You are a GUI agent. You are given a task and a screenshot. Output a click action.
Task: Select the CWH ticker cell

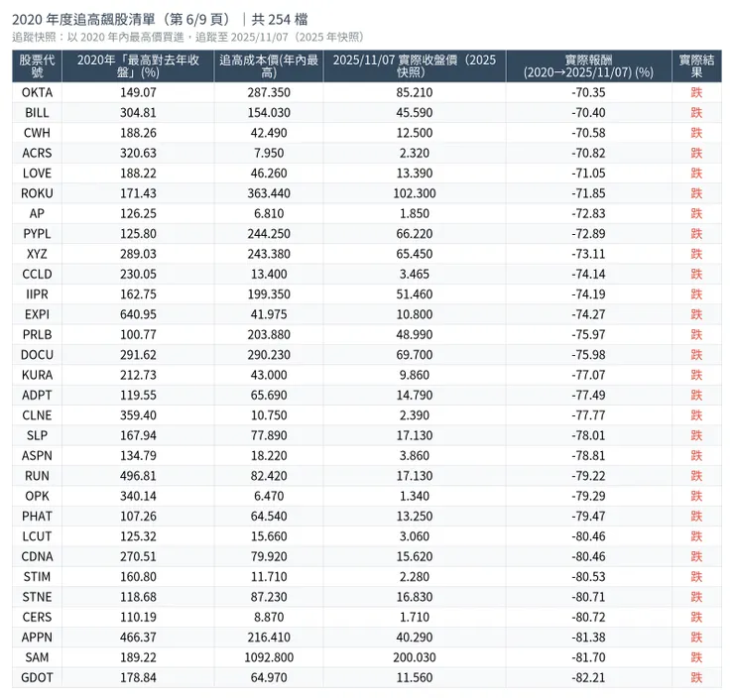[37, 133]
